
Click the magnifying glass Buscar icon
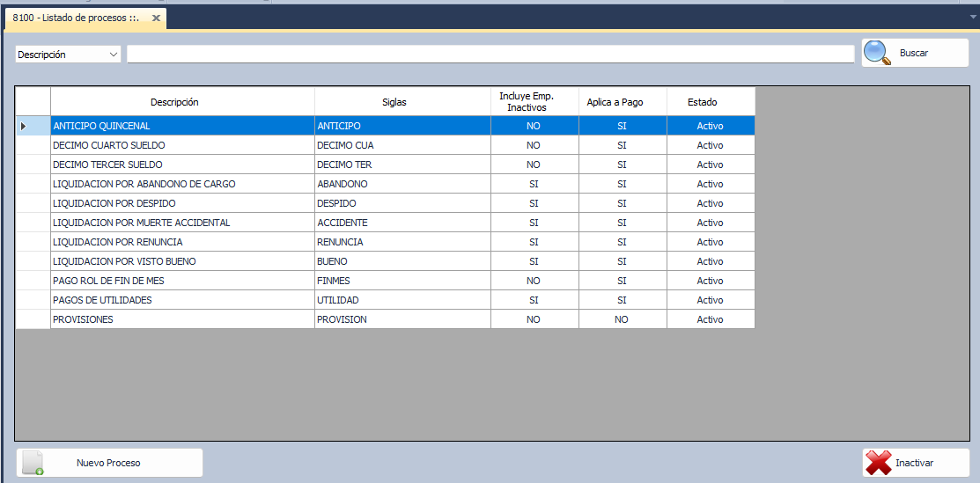pyautogui.click(x=877, y=53)
